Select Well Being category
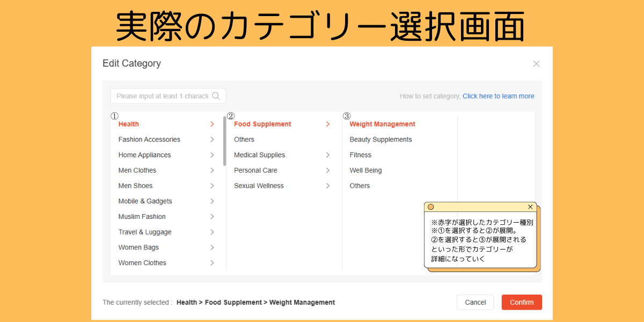Screen dimensions: 644x322 [366, 171]
